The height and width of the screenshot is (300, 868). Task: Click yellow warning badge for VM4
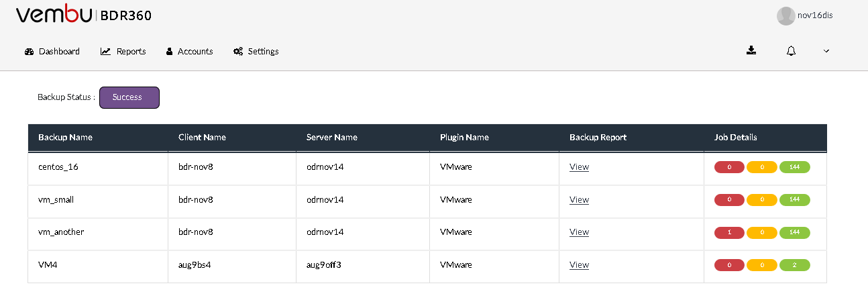(762, 265)
